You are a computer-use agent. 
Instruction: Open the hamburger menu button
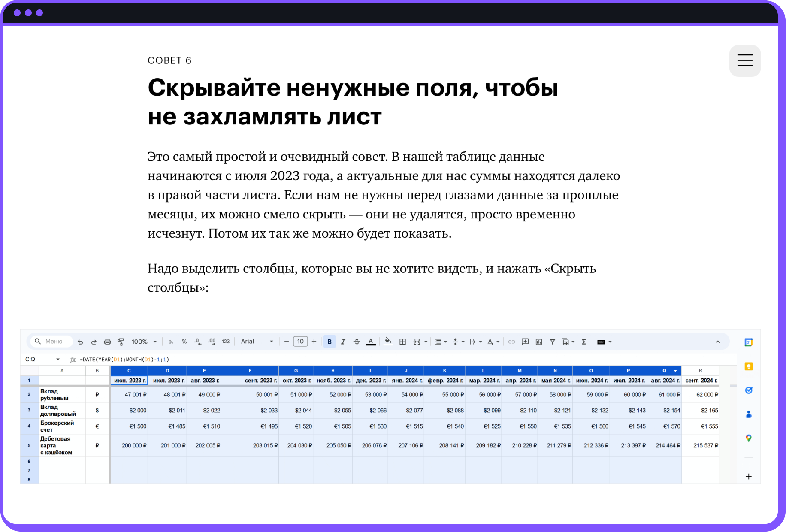pos(745,60)
